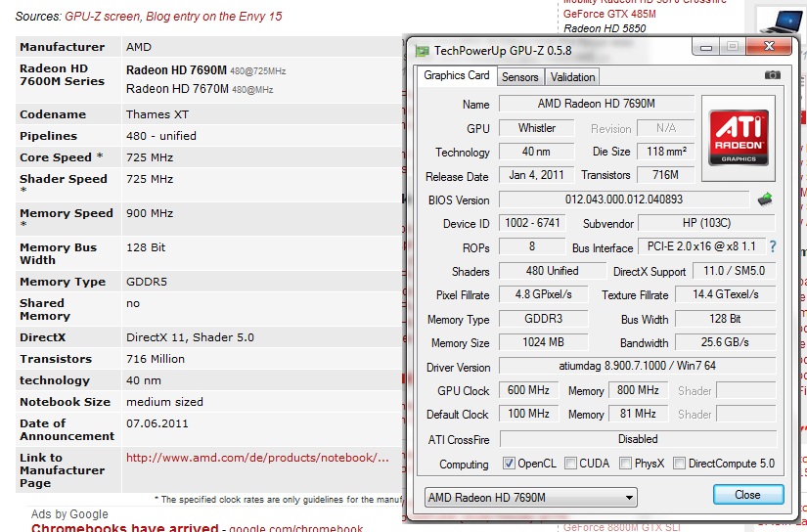Click the 'Ads by Google' label
The width and height of the screenshot is (807, 532).
click(x=69, y=514)
